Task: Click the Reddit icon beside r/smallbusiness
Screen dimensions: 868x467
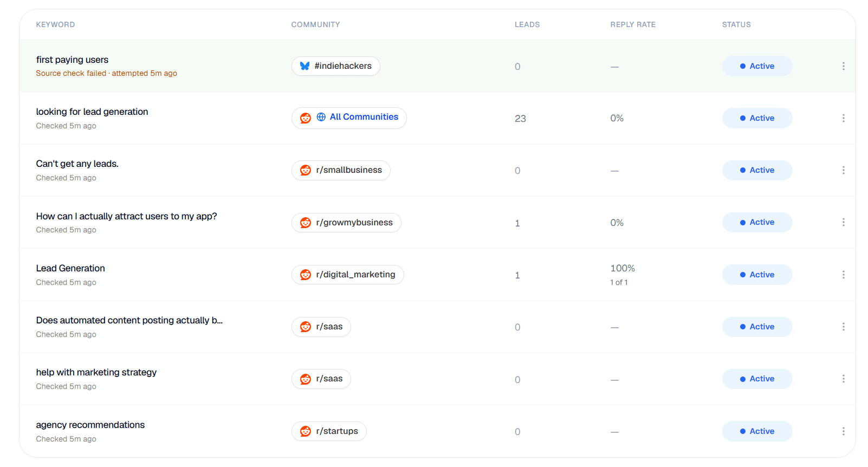Action: coord(306,170)
